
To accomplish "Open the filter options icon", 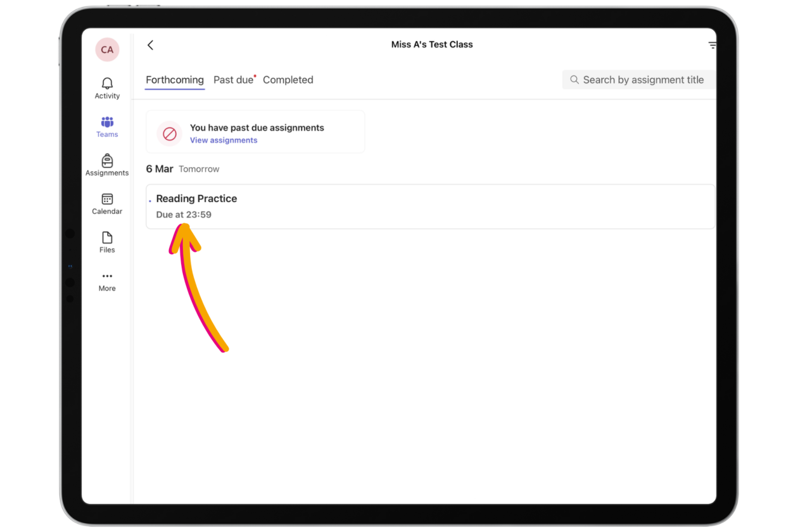I will click(x=712, y=45).
